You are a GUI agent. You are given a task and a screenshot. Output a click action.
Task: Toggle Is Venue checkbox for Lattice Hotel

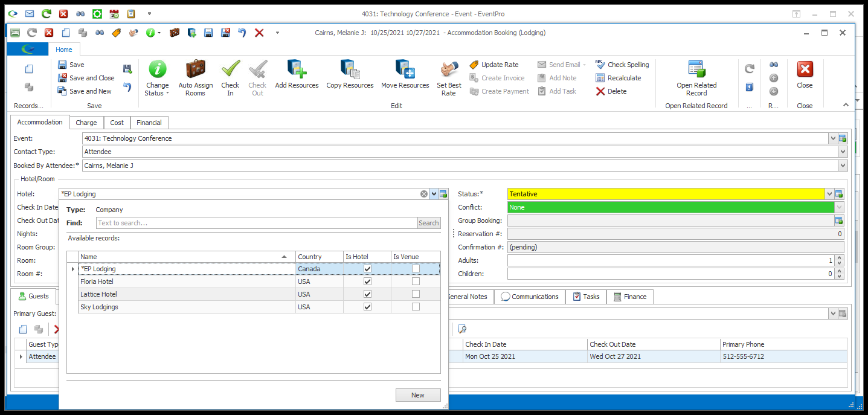pos(416,294)
